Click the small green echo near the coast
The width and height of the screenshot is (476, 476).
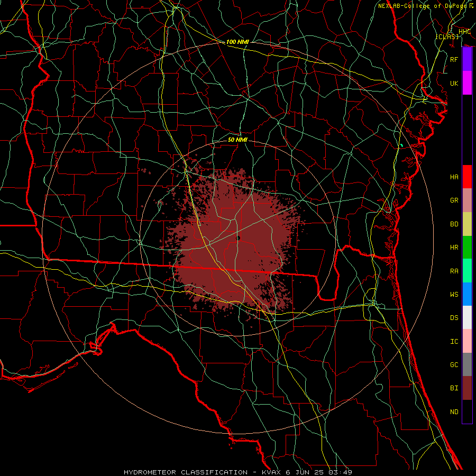(401, 145)
